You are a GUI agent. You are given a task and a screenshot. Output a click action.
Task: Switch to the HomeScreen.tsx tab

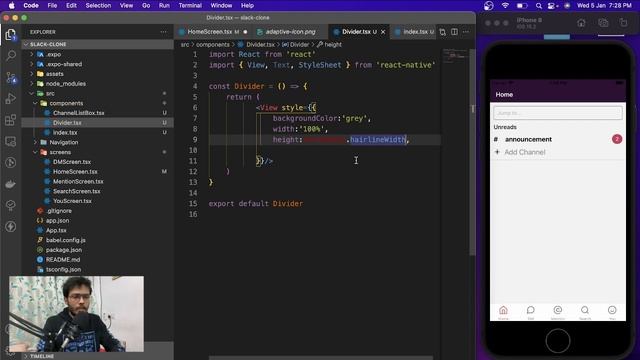click(x=209, y=31)
